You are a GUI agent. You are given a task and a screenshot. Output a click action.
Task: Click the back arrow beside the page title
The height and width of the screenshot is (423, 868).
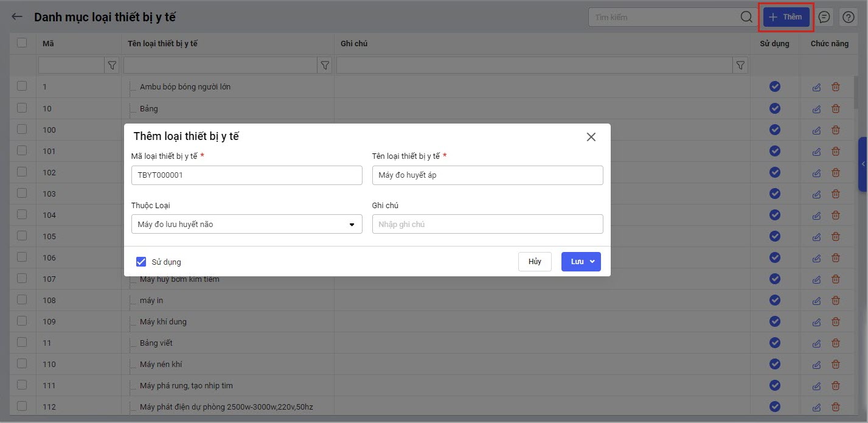point(17,17)
